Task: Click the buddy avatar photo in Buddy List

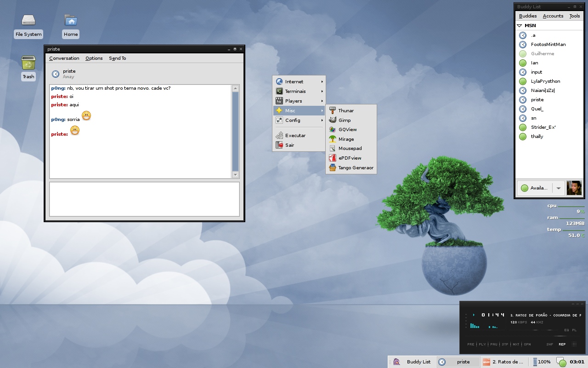Action: 574,188
